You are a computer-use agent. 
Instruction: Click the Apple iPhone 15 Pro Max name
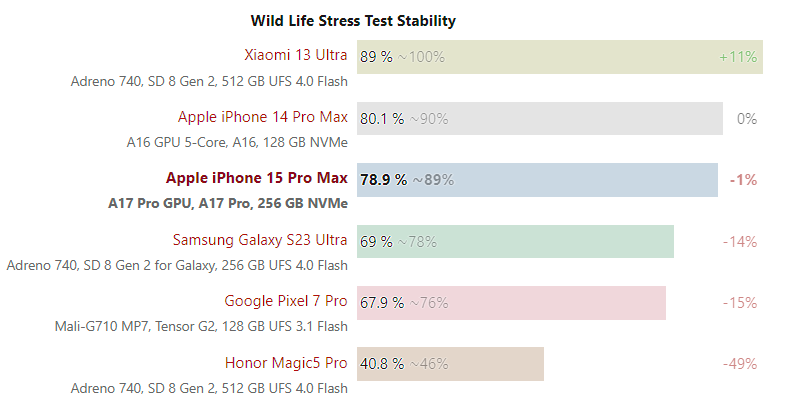257,178
